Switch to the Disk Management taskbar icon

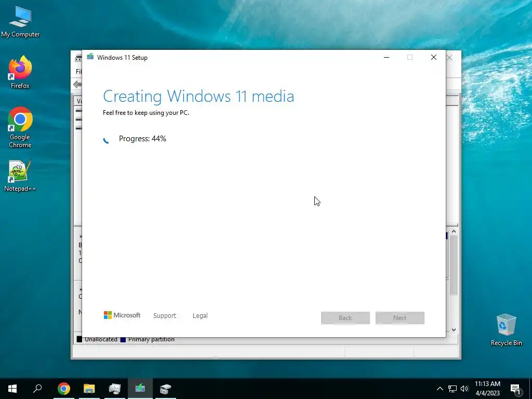pos(166,389)
